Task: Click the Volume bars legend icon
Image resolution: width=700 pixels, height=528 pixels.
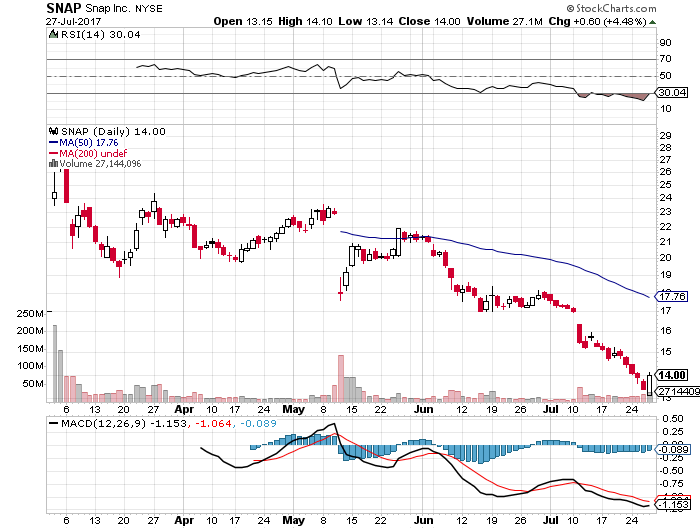Action: pos(54,164)
